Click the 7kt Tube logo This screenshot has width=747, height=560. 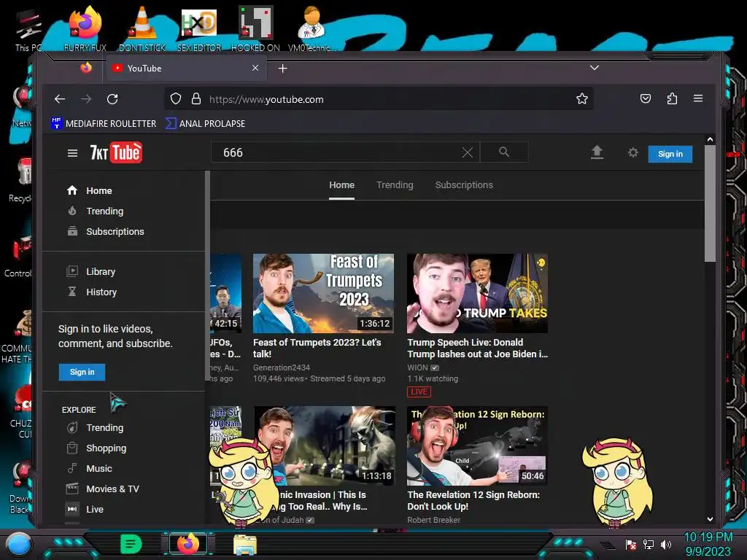coord(116,152)
